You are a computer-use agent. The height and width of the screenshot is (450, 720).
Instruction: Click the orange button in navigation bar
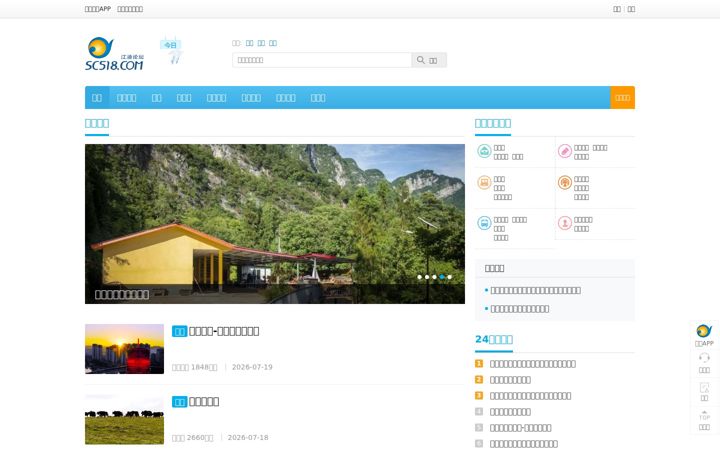pos(622,97)
